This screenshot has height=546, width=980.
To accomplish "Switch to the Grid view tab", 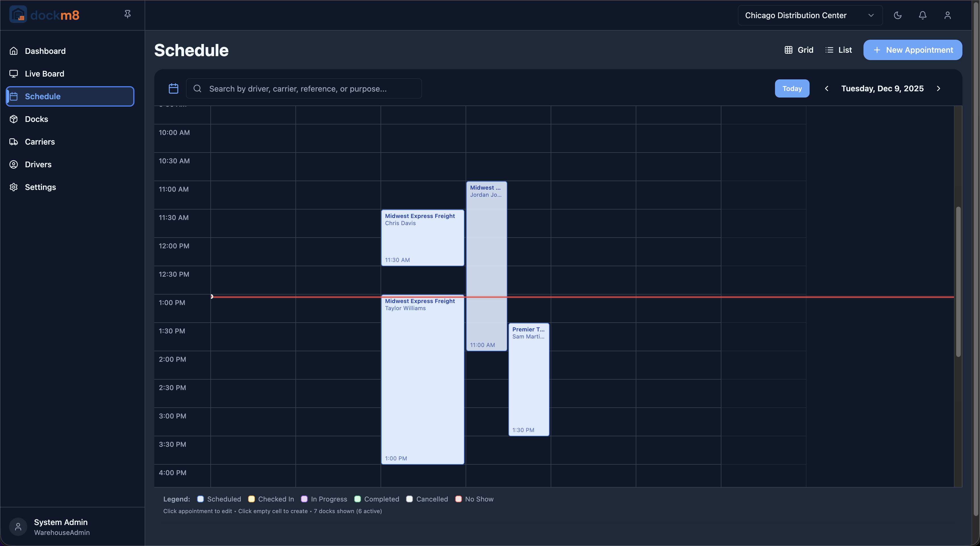I will click(x=799, y=50).
